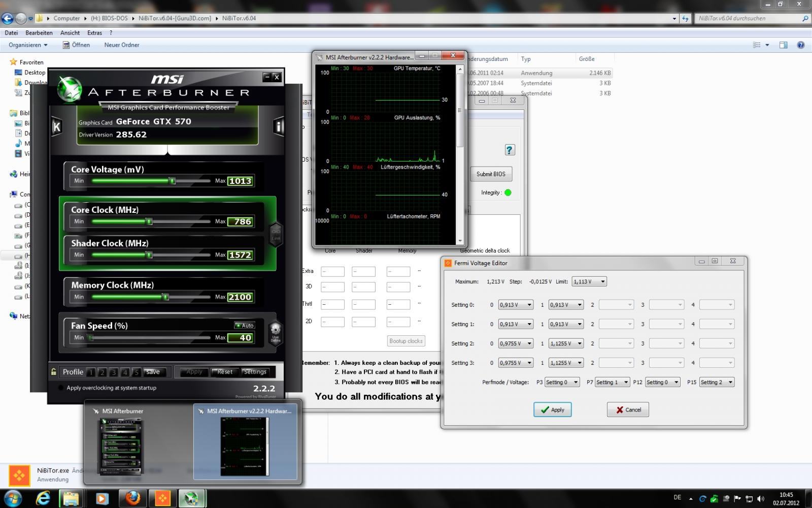Click the Core Voltage value 1013 field
The image size is (812, 508).
[x=240, y=181]
